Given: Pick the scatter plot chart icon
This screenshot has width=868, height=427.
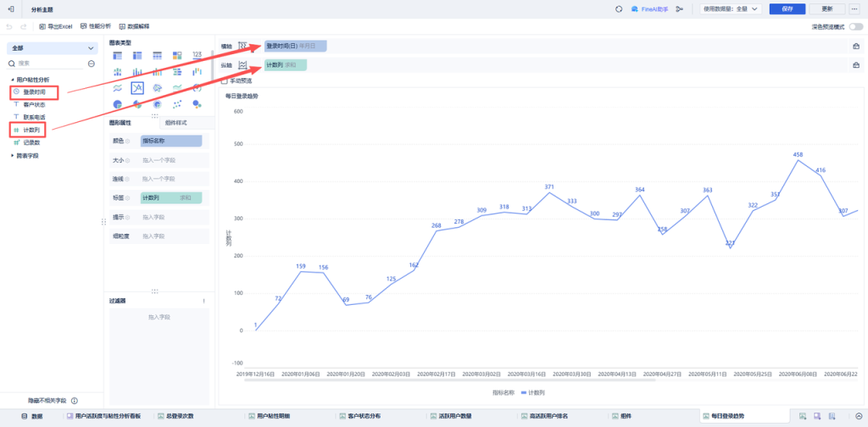Looking at the screenshot, I should tap(177, 104).
